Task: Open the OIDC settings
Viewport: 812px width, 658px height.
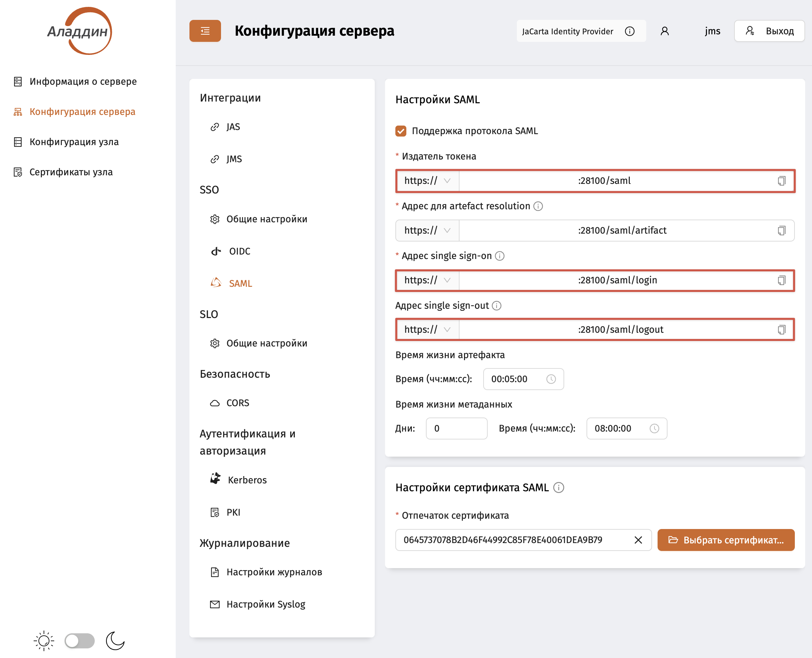Action: [x=231, y=251]
